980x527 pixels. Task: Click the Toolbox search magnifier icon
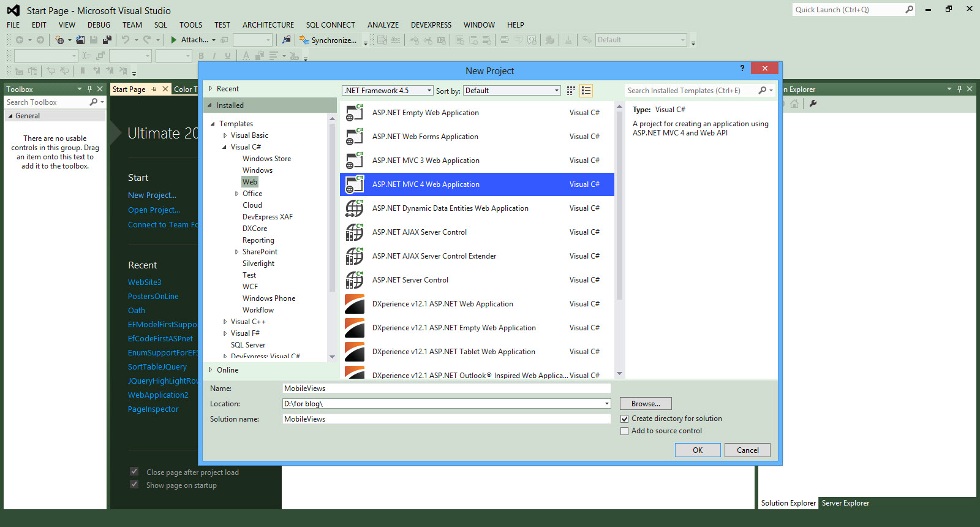click(x=94, y=102)
